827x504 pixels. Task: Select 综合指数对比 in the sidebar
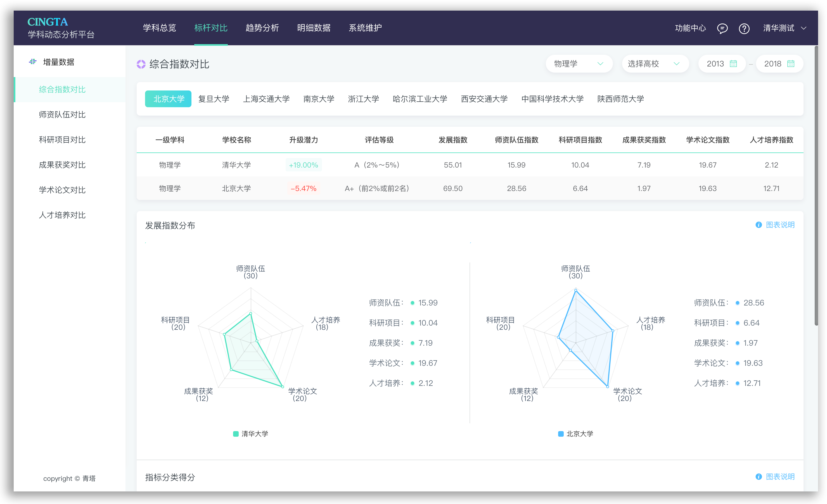[70, 90]
